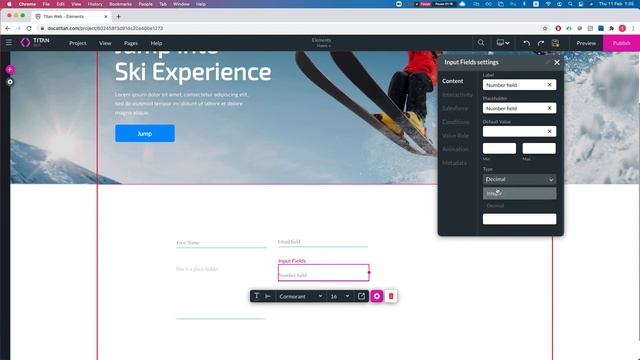The width and height of the screenshot is (640, 360).
Task: Click the selected Number field on canvas
Action: 324,273
